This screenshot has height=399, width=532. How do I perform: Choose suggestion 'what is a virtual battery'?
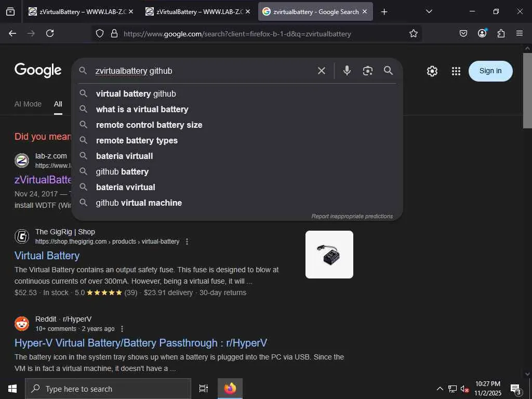click(237, 109)
